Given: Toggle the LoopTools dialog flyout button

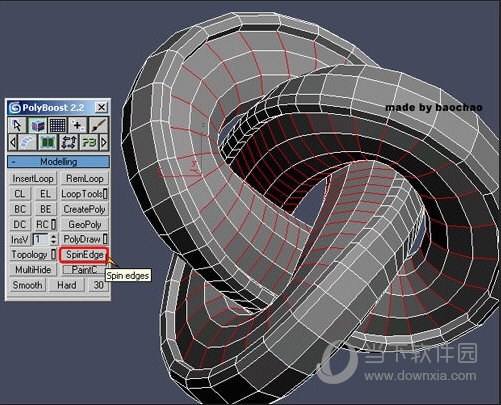Looking at the screenshot, I should tap(105, 194).
